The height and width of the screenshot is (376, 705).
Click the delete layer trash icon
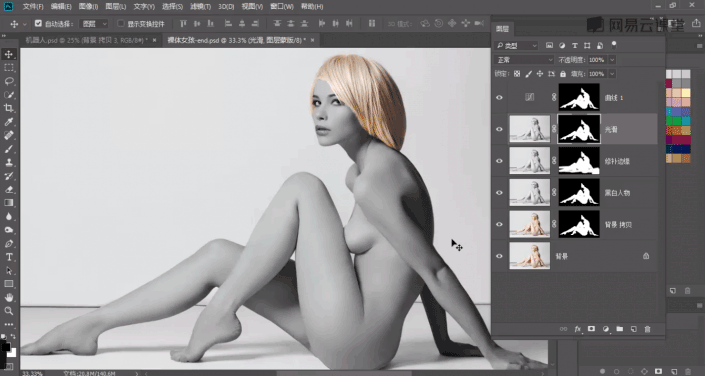tap(647, 329)
